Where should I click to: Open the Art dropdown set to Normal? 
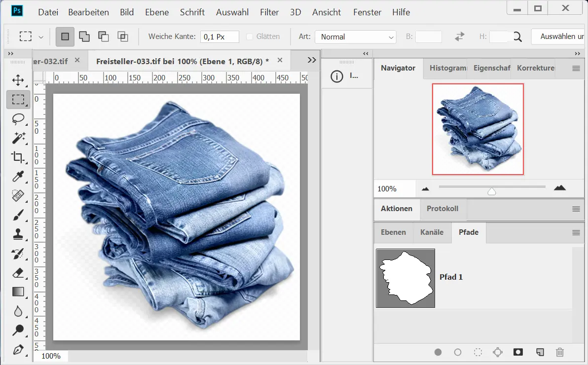click(355, 37)
